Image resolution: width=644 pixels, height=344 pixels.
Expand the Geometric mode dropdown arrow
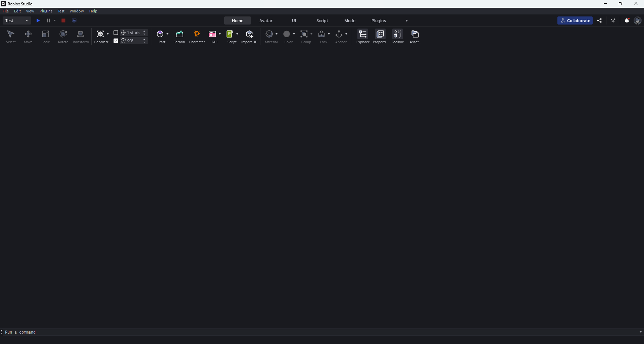tap(107, 34)
